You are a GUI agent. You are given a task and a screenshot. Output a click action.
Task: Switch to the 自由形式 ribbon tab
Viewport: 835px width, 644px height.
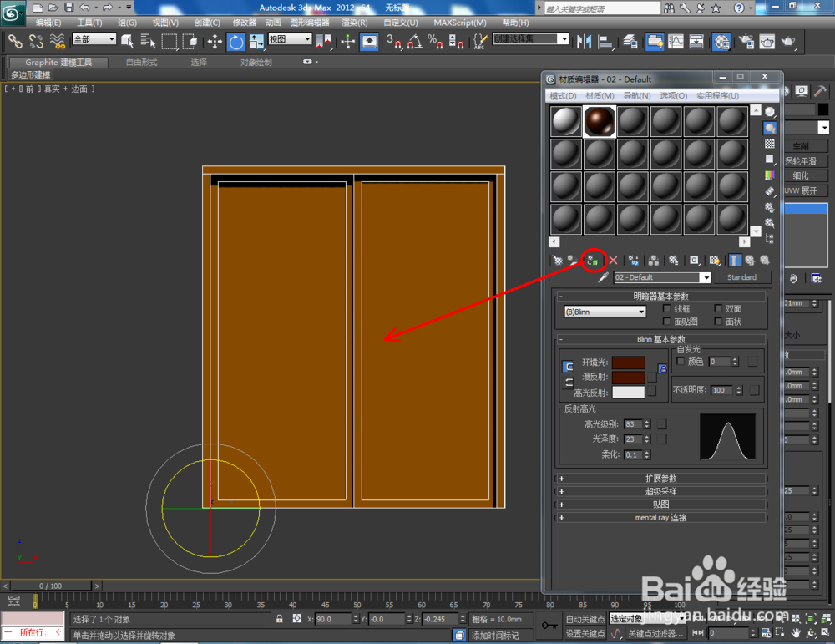pyautogui.click(x=141, y=63)
